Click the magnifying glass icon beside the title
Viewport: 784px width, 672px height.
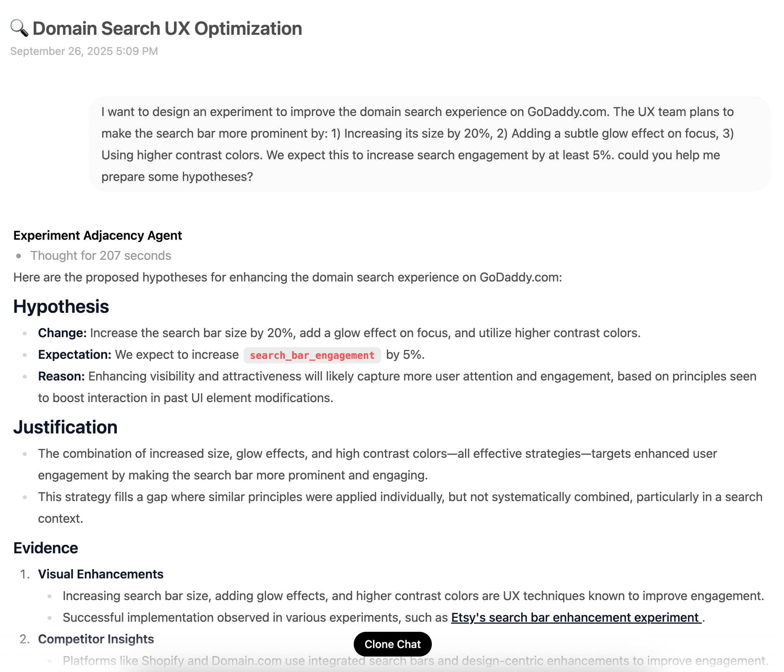click(19, 28)
